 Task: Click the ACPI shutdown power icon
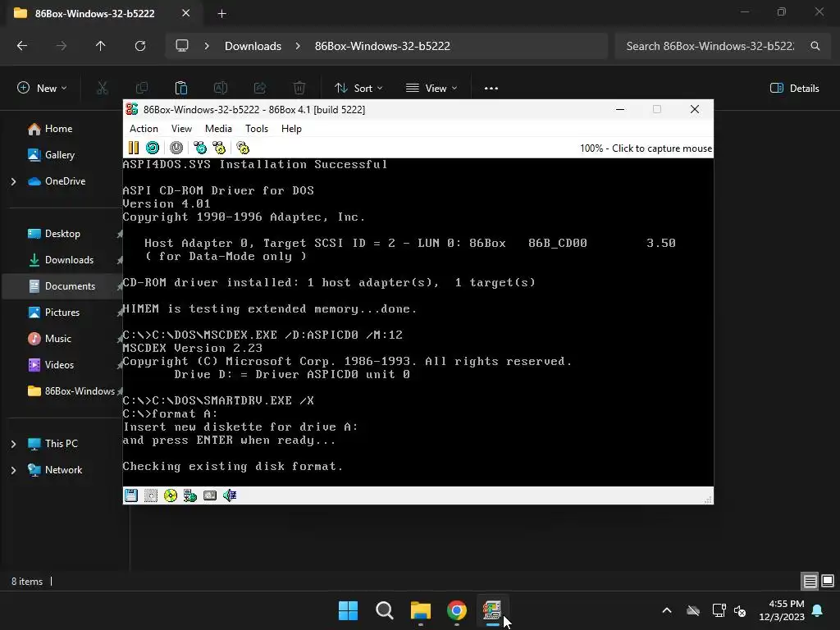click(176, 148)
